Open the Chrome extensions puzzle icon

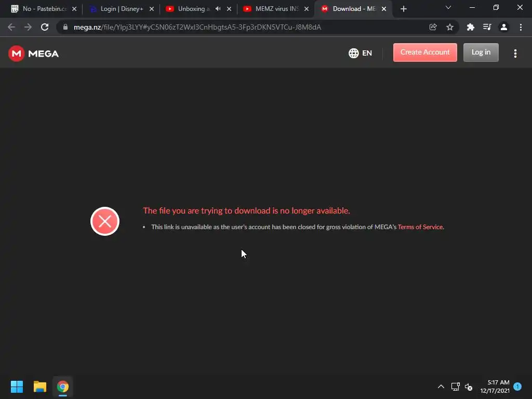tap(470, 27)
